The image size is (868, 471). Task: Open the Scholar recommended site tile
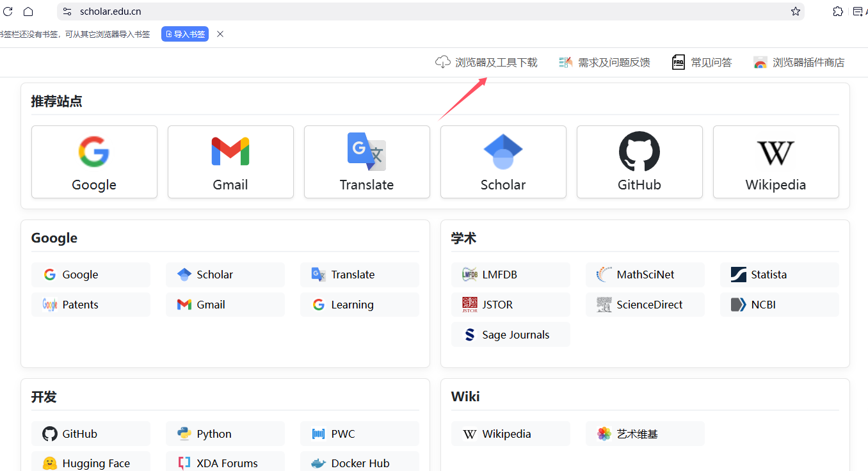(503, 162)
